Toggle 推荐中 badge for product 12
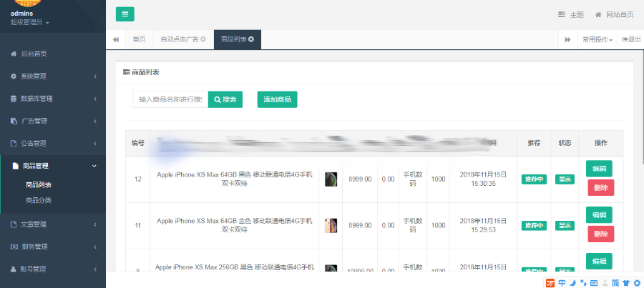The image size is (644, 288). 534,179
